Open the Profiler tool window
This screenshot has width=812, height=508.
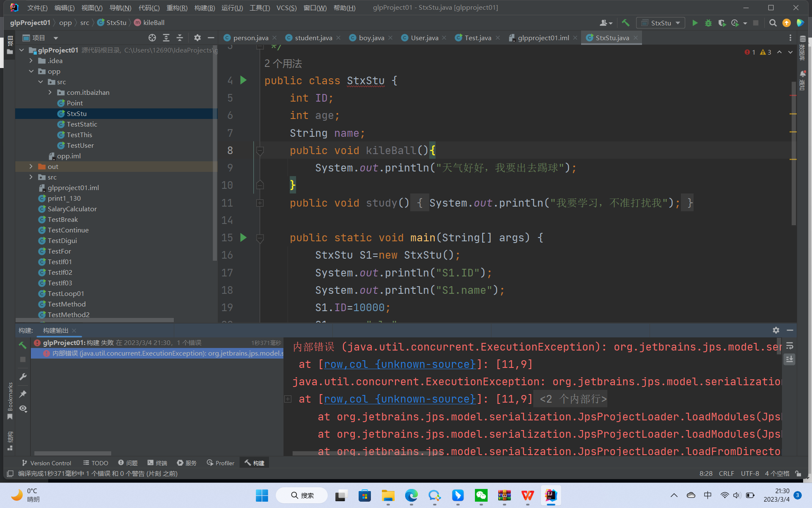coord(220,463)
